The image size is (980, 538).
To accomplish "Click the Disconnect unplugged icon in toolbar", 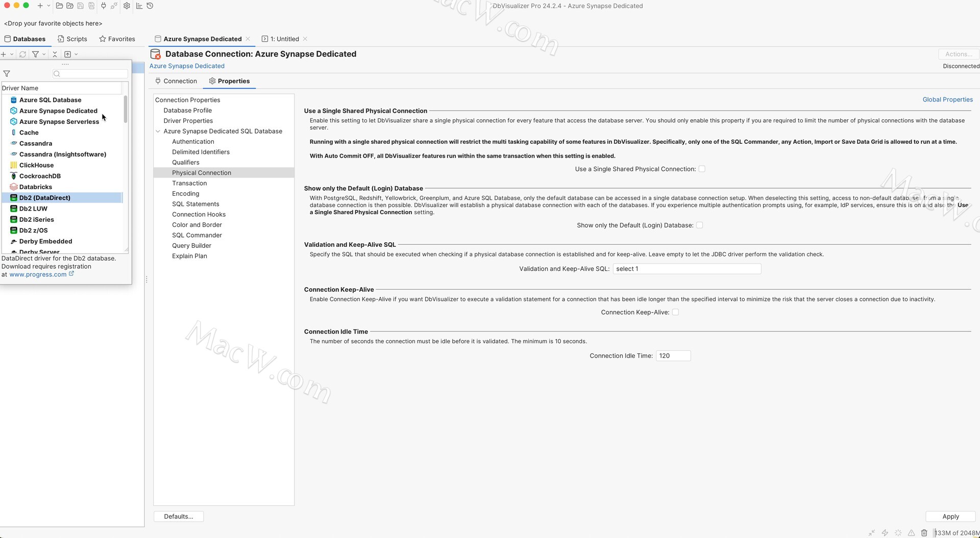I will pyautogui.click(x=114, y=6).
